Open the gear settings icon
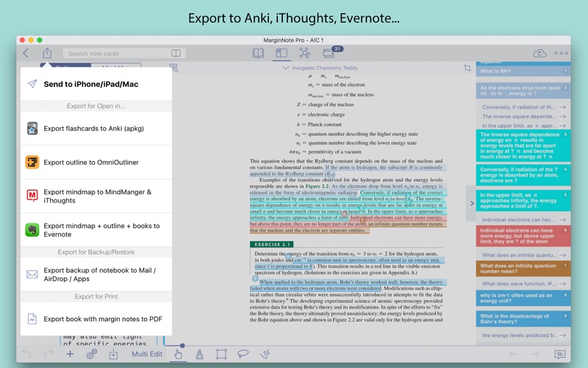Image resolution: width=588 pixels, height=368 pixels. tap(91, 354)
